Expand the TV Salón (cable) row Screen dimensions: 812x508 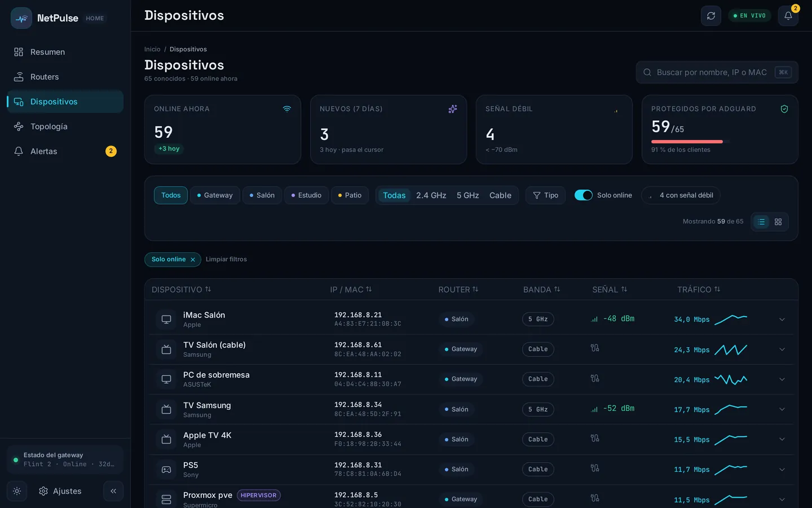tap(782, 349)
